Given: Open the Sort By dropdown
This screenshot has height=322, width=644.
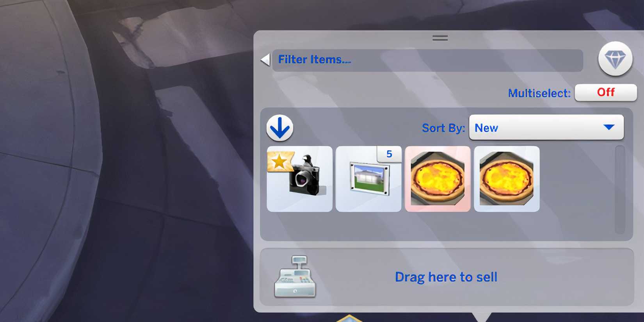Looking at the screenshot, I should click(546, 127).
